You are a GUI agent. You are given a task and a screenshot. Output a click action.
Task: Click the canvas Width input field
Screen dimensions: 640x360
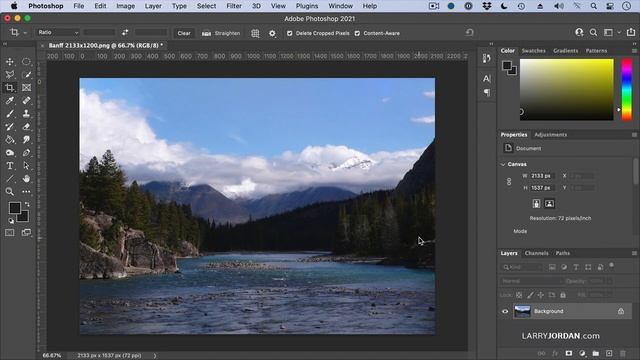click(542, 176)
